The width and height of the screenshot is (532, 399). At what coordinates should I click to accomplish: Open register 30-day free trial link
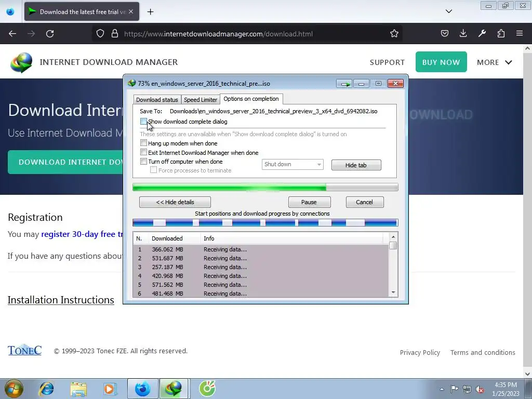pos(82,234)
